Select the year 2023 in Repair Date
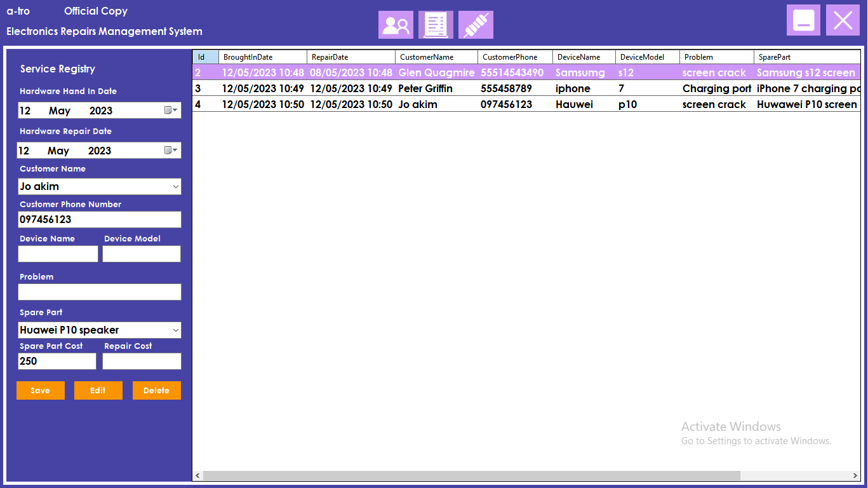Image resolution: width=868 pixels, height=488 pixels. tap(100, 151)
